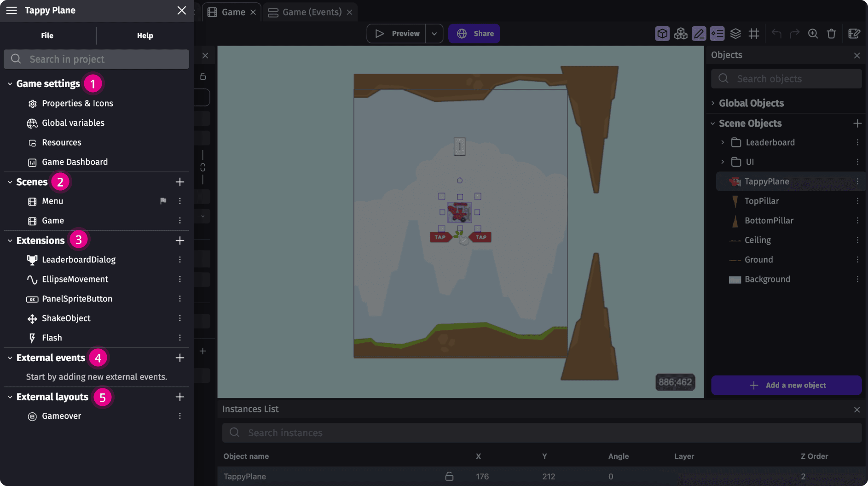Click the trash delete icon in toolbar
The image size is (868, 486).
[x=831, y=34]
